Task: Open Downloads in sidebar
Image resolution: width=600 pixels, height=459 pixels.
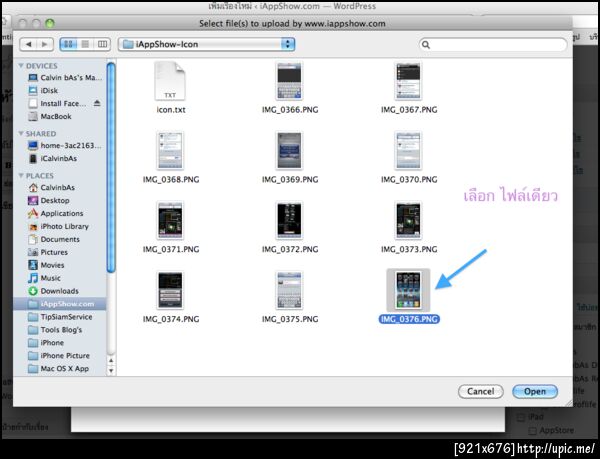Action: tap(53, 291)
